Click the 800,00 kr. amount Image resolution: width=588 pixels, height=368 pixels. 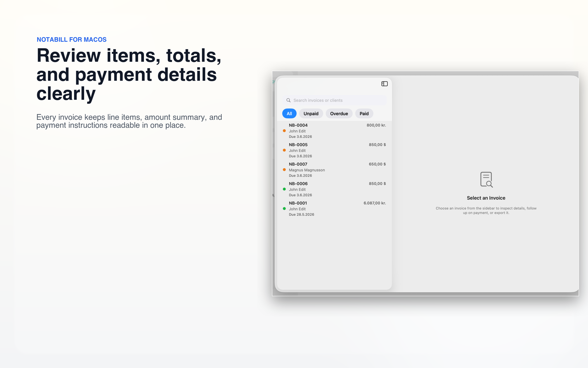pyautogui.click(x=376, y=125)
